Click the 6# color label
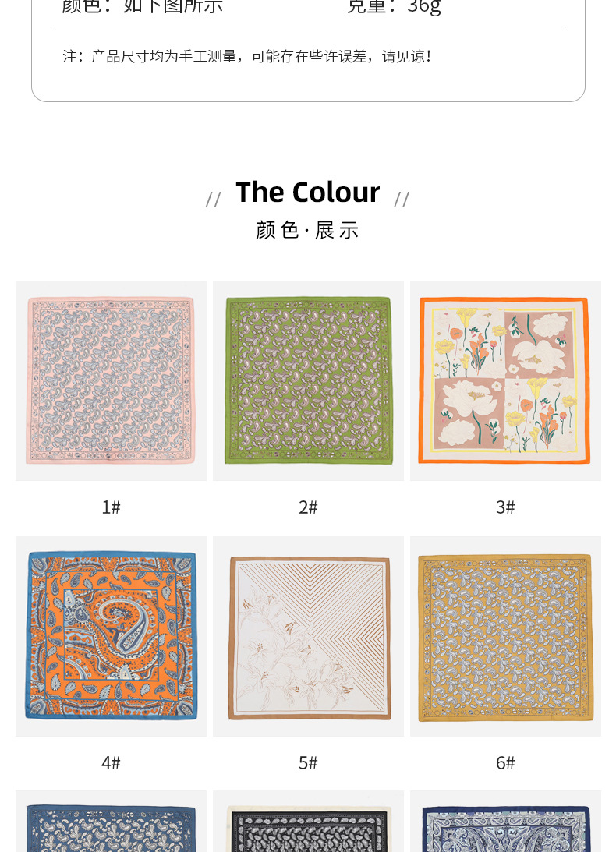The width and height of the screenshot is (616, 852). [505, 763]
